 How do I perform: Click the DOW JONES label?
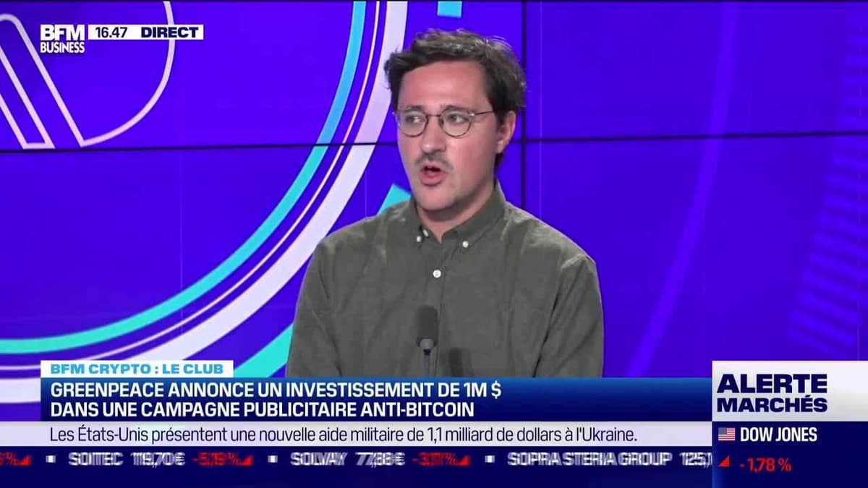tap(778, 435)
